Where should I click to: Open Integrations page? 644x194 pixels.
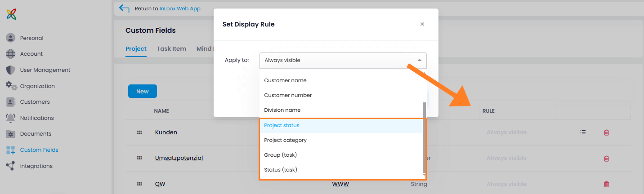(x=36, y=166)
